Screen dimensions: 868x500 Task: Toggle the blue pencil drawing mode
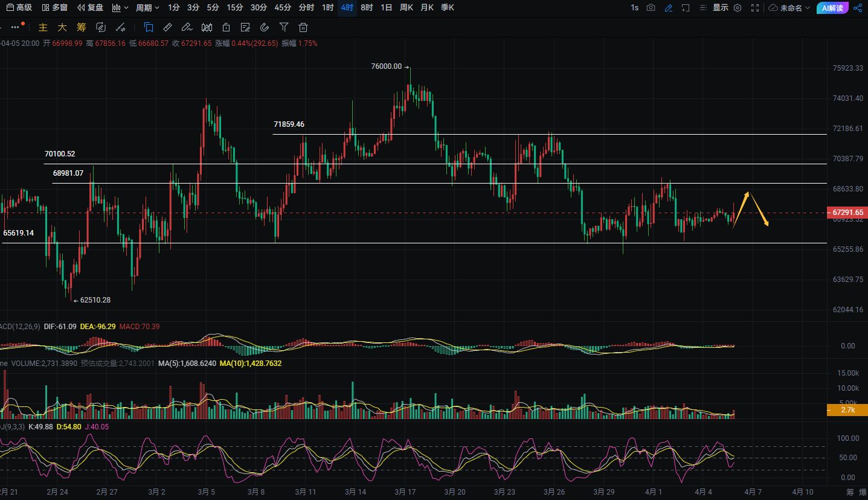pyautogui.click(x=668, y=8)
